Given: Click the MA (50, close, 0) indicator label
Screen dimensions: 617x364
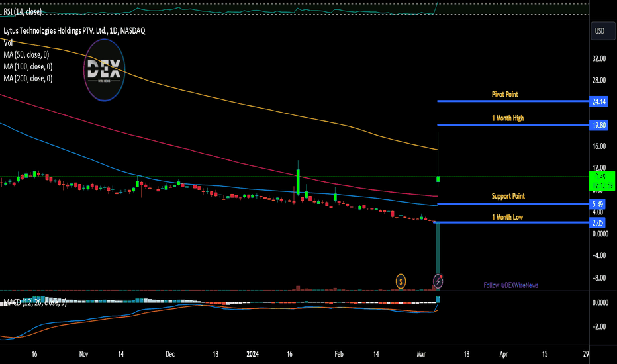Looking at the screenshot, I should [x=26, y=55].
